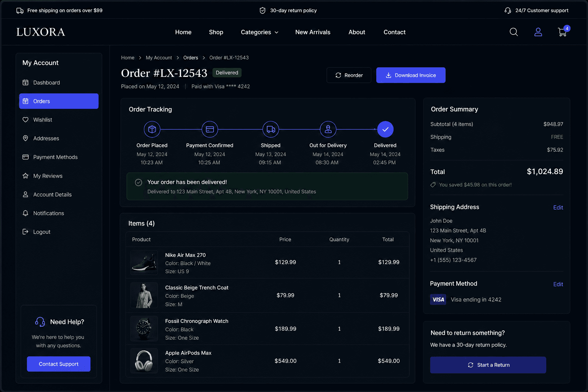Click the $948.97 subtotal value
This screenshot has width=588, height=392.
553,124
